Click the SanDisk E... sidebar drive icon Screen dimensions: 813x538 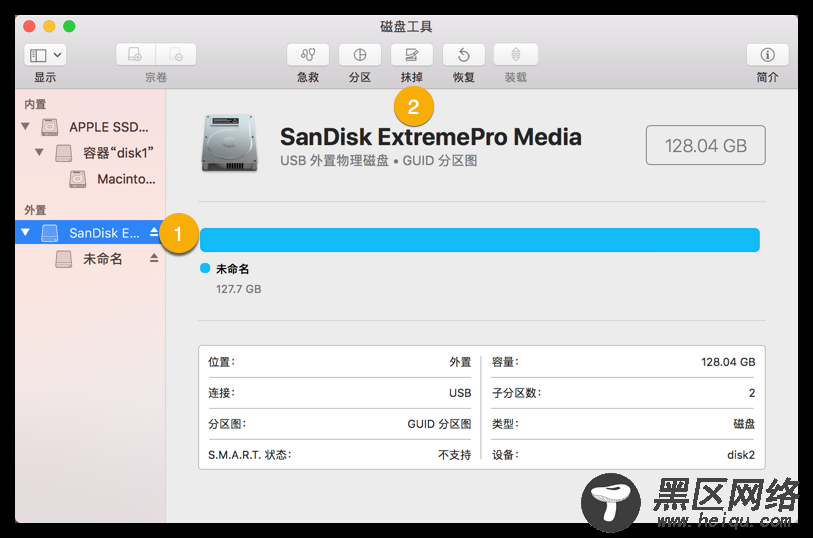[x=50, y=233]
